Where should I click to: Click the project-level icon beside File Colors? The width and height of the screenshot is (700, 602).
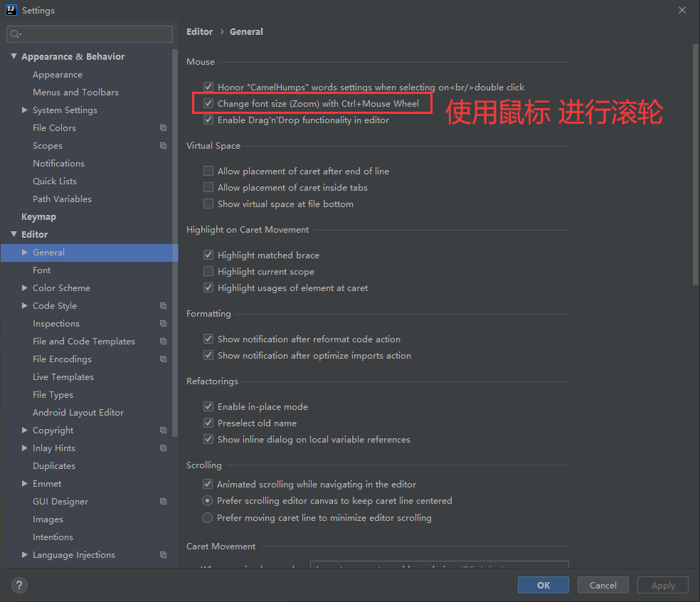pos(164,127)
